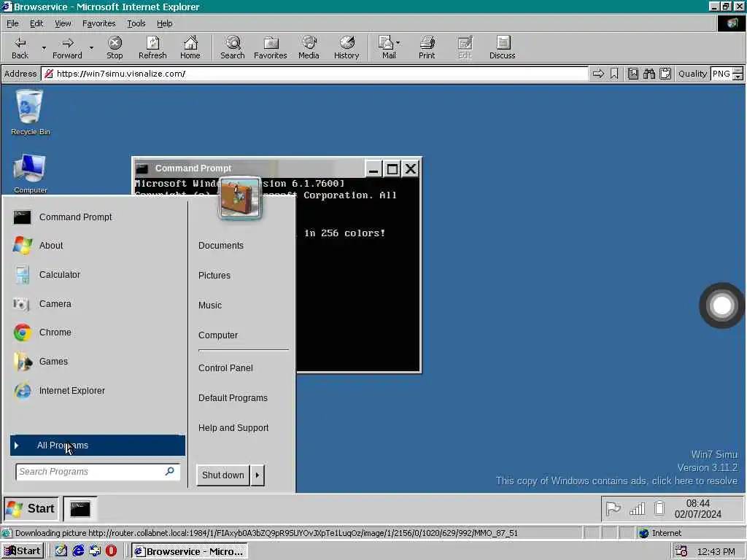Click the clipboard paste icon near Quality

pyautogui.click(x=665, y=74)
